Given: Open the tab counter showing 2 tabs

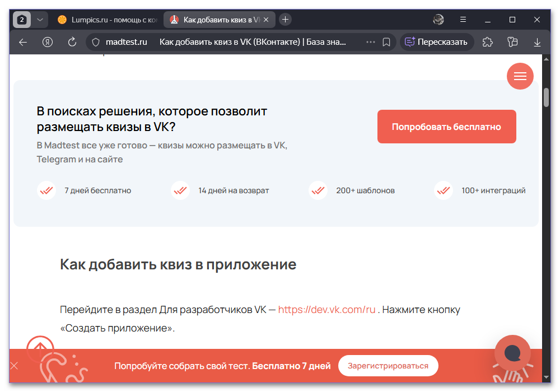Looking at the screenshot, I should (x=22, y=20).
